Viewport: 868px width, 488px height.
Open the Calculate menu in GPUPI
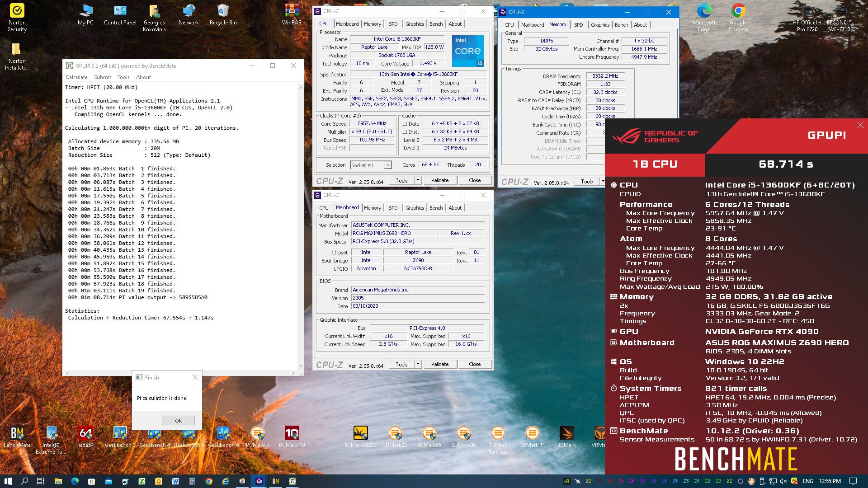[x=76, y=77]
